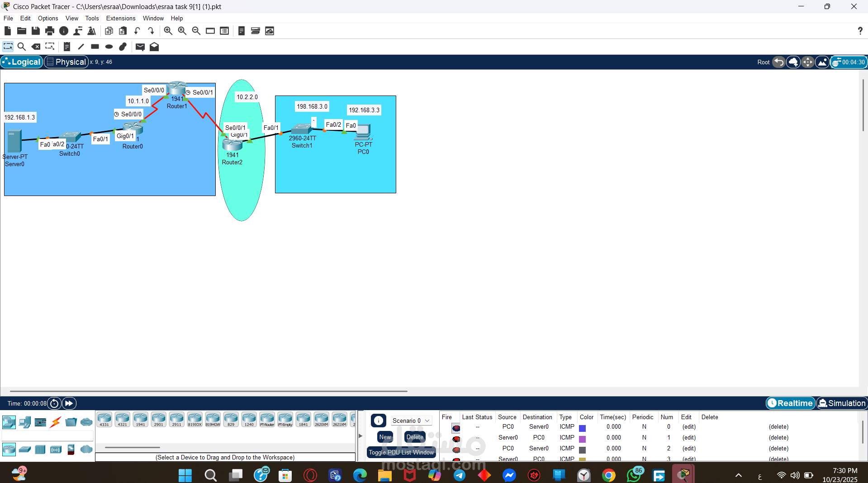Image resolution: width=868 pixels, height=483 pixels.
Task: Click the gray color swatch of PDU 2
Action: (583, 450)
